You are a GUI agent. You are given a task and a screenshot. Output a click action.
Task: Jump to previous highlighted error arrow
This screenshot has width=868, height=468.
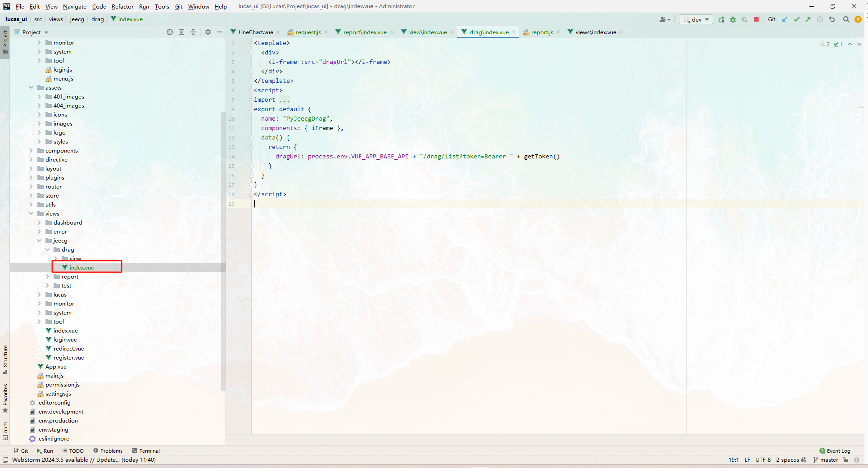(x=850, y=44)
